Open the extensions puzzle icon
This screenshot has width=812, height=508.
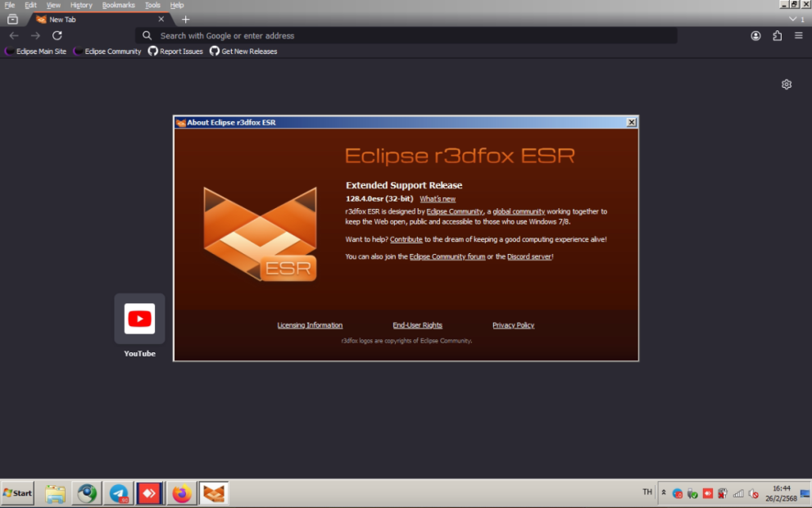778,36
